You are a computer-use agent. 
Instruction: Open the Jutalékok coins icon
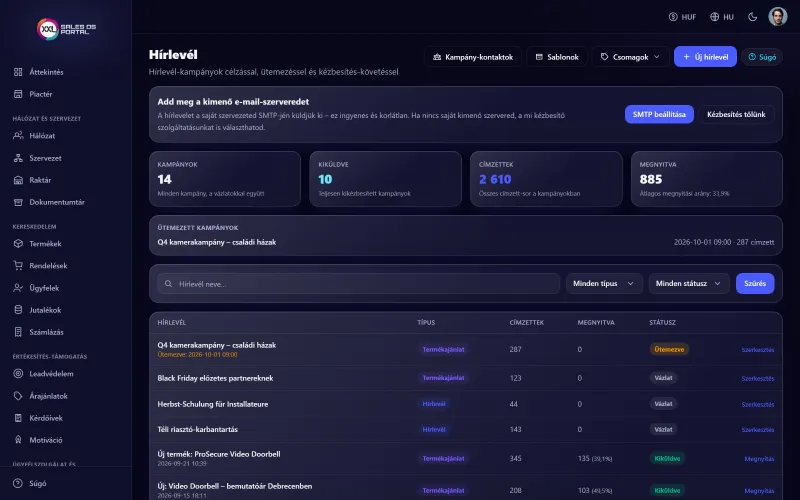[x=18, y=310]
